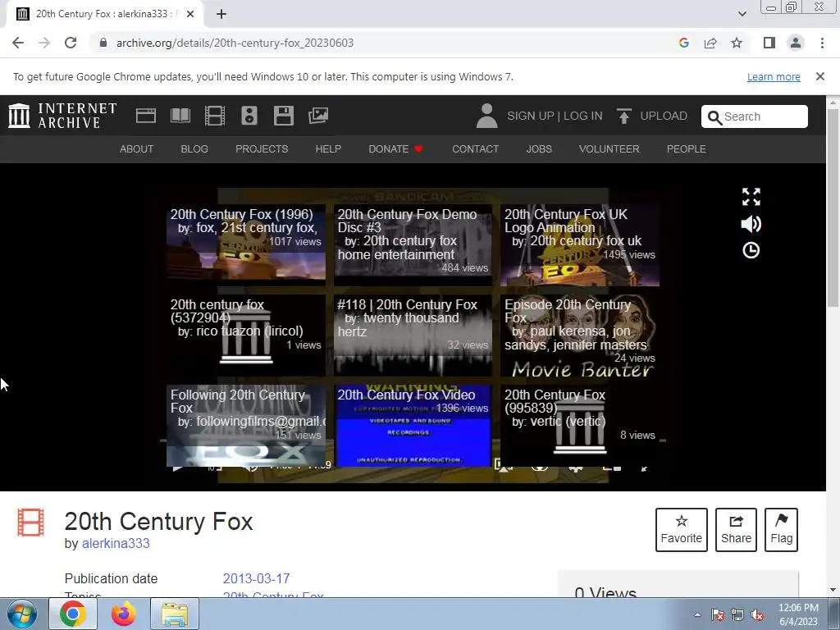
Task: Open the PROJECTS menu item
Action: tap(262, 149)
